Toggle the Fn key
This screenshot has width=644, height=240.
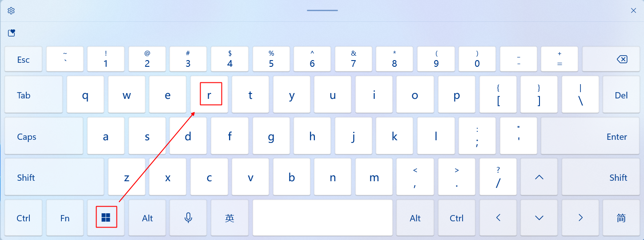(65, 218)
